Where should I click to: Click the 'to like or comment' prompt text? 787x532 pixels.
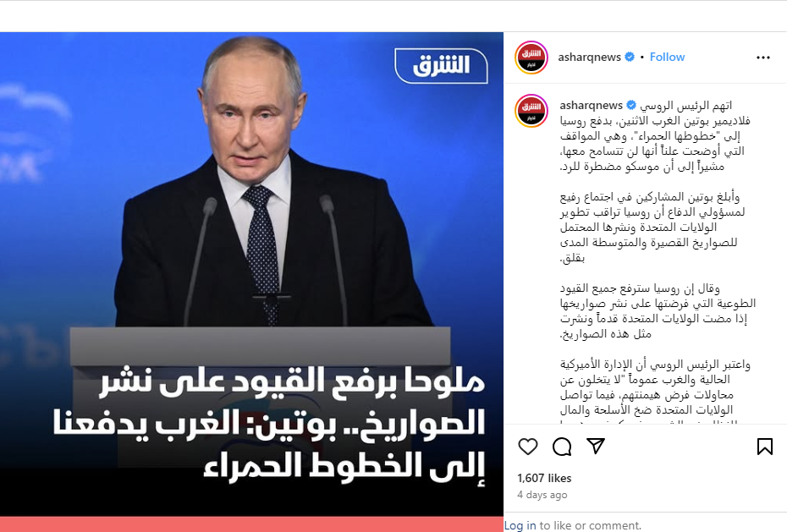591,525
